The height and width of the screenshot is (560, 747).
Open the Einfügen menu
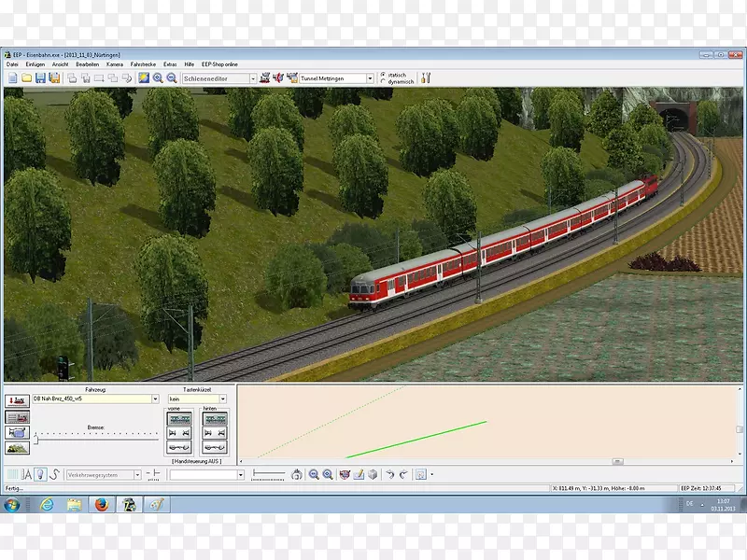coord(35,63)
